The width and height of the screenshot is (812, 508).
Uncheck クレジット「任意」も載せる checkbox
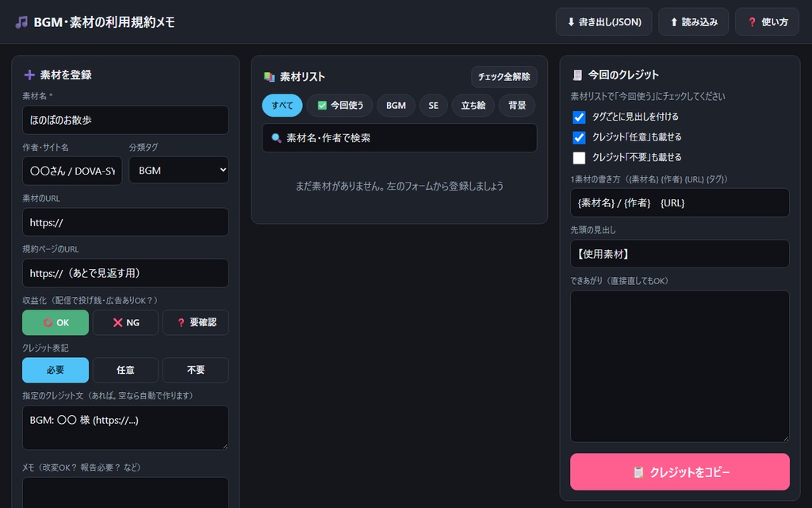(x=579, y=137)
